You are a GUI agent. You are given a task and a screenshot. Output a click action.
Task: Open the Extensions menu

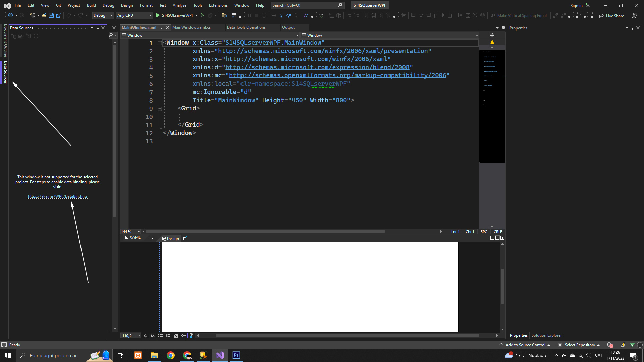[218, 5]
